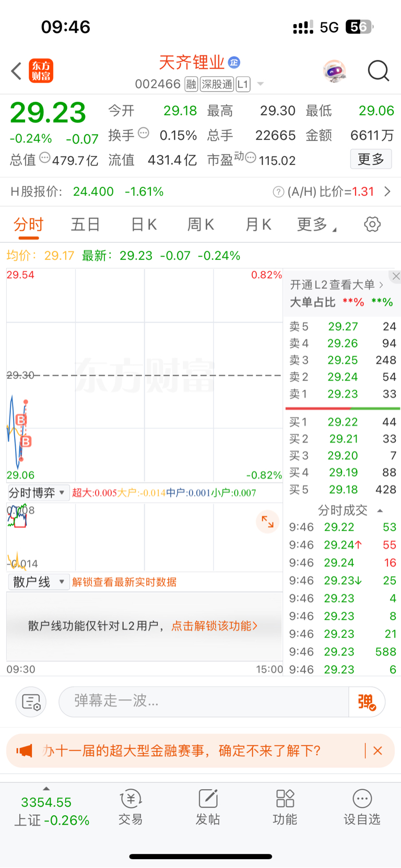Tap 设自选 add to watchlist icon
Image resolution: width=401 pixels, height=868 pixels.
(362, 807)
